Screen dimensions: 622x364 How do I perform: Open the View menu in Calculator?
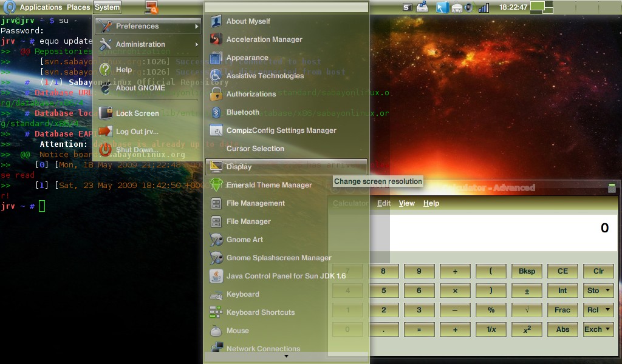click(x=406, y=204)
